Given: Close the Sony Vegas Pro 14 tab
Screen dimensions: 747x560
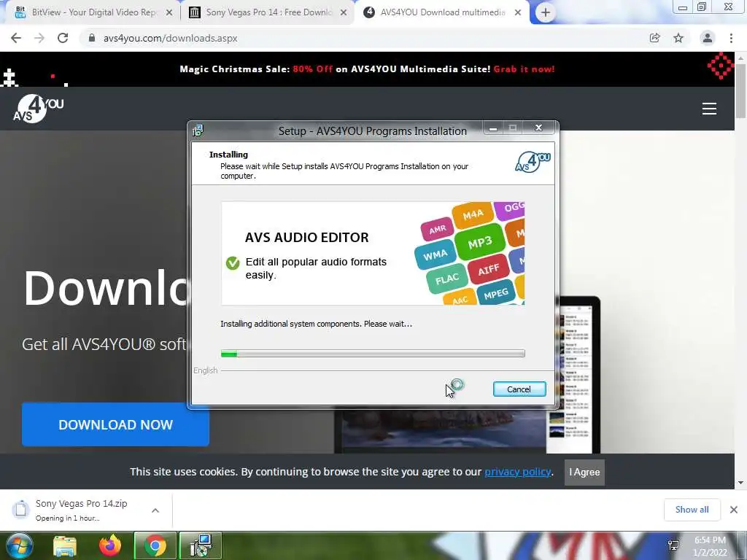Looking at the screenshot, I should click(344, 12).
